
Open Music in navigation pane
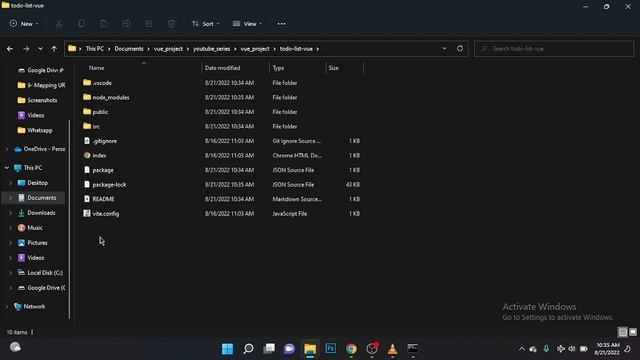(31, 228)
